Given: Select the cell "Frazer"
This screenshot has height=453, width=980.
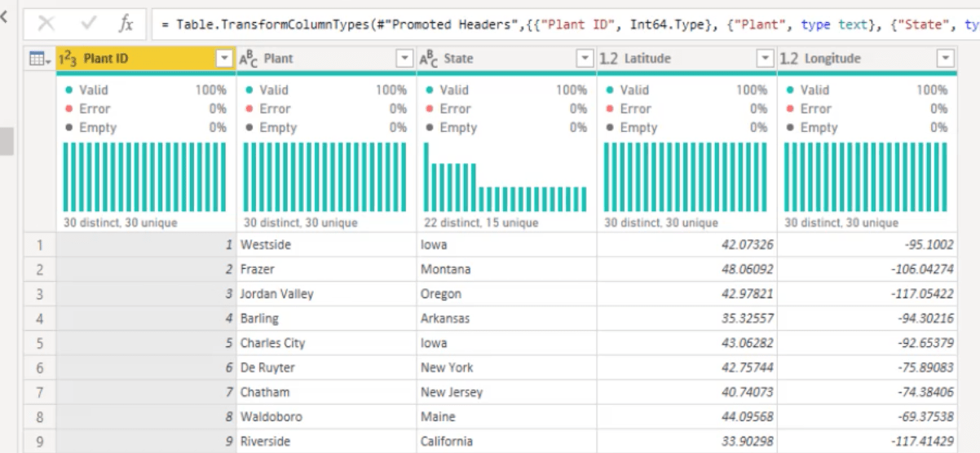Looking at the screenshot, I should click(x=326, y=269).
